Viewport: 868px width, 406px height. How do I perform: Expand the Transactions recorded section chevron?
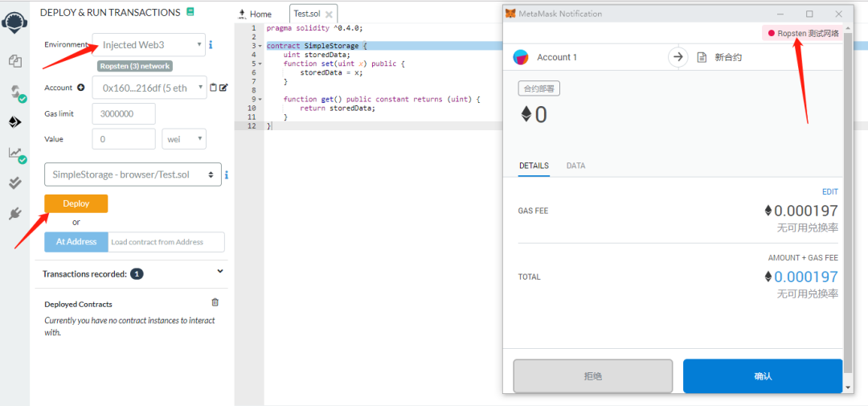(x=220, y=271)
